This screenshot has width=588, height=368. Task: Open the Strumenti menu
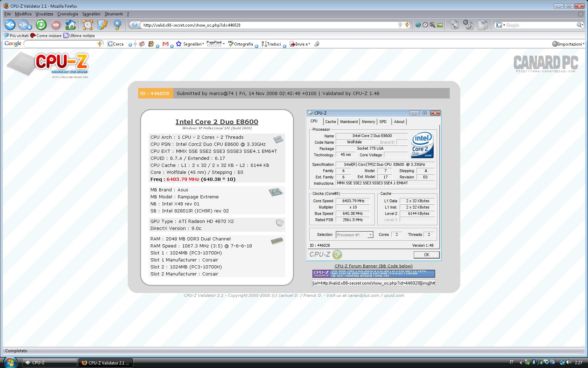click(x=113, y=14)
